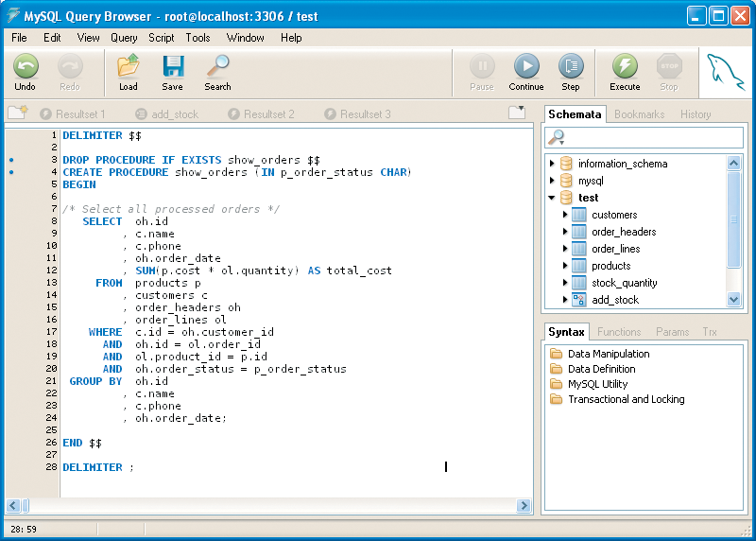Click the editor horizontal scroll right arrow

(524, 505)
